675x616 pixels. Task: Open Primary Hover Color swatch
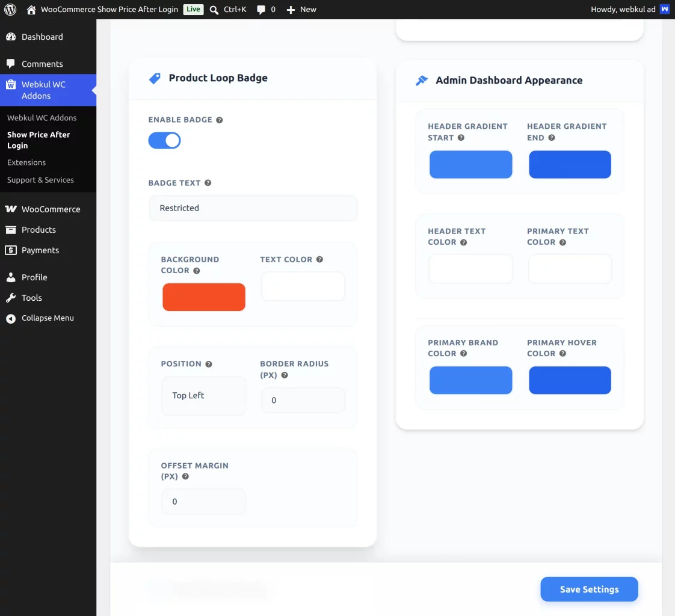tap(570, 380)
